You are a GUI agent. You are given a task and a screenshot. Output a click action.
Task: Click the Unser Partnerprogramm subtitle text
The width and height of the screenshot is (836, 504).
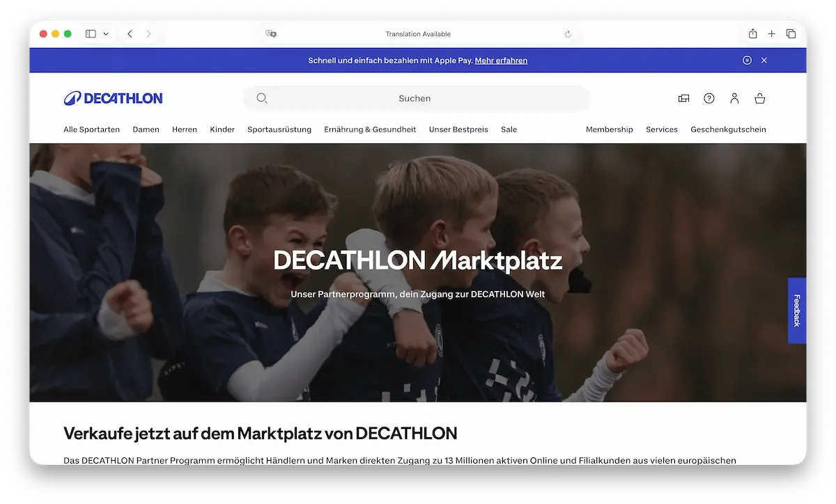[x=418, y=294]
